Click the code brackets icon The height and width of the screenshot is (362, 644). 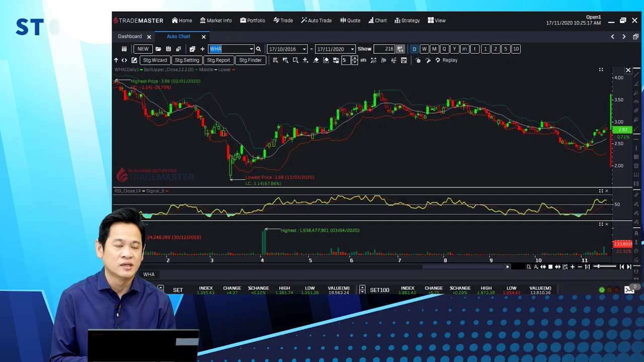[124, 60]
